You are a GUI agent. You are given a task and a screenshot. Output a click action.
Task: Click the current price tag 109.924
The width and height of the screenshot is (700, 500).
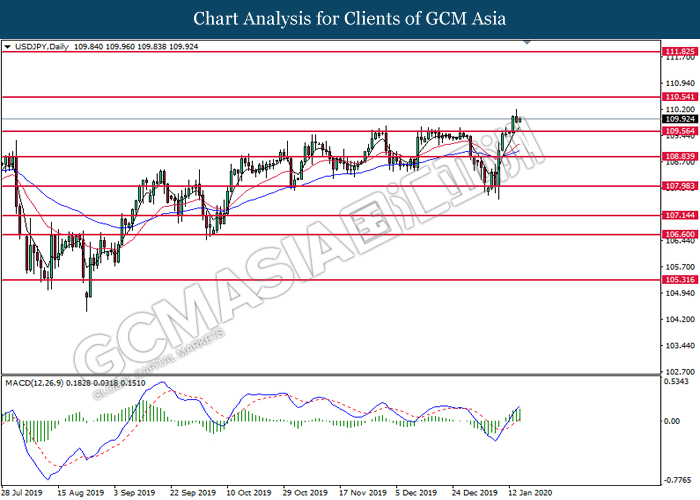680,119
